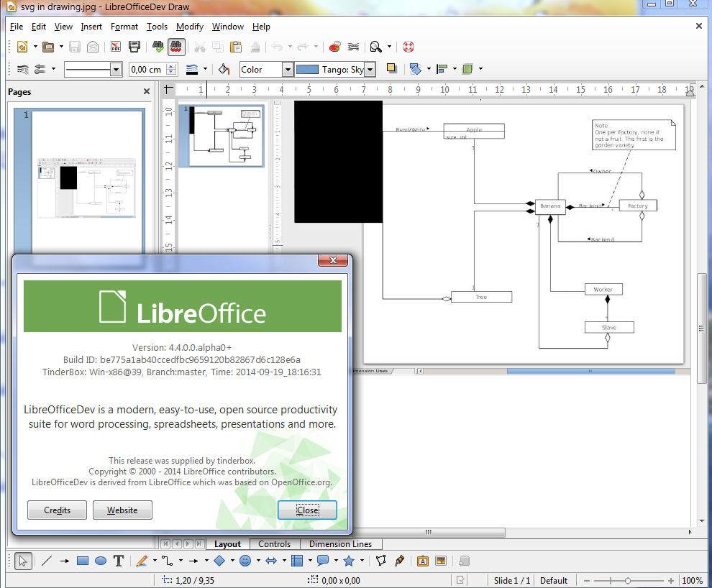Select the Line drawing tool
This screenshot has width=712, height=588.
(x=47, y=561)
